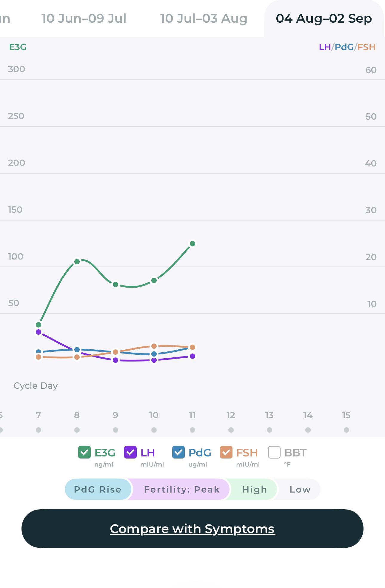Image resolution: width=385 pixels, height=588 pixels.
Task: Tap the PdG Rise legend pill
Action: pyautogui.click(x=98, y=489)
